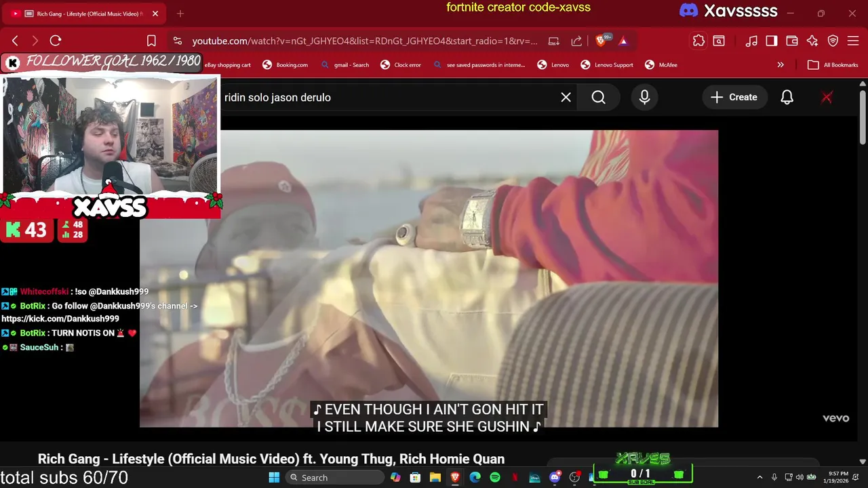Open Netflix from taskbar

tap(515, 477)
